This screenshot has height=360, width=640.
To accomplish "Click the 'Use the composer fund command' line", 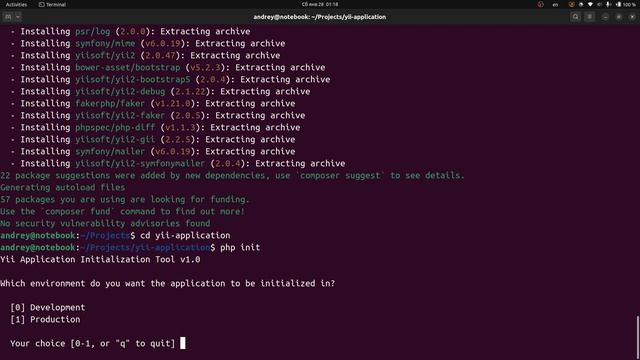I will (122, 211).
